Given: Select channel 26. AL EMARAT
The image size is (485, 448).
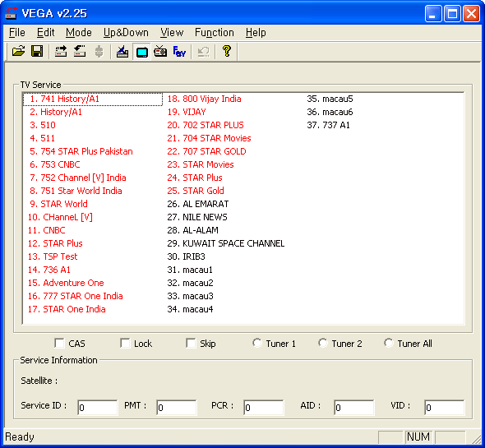Looking at the screenshot, I should click(198, 204).
